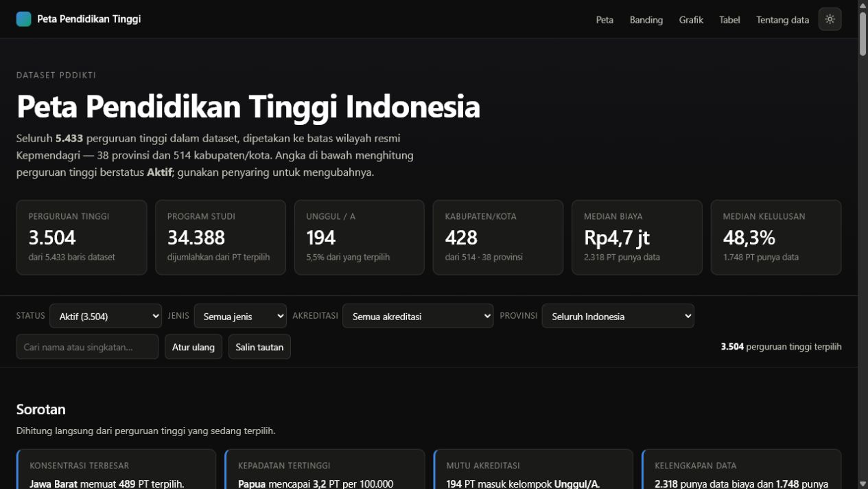Open the Status dropdown showing Aktif (3.504)
The width and height of the screenshot is (868, 489).
point(106,316)
